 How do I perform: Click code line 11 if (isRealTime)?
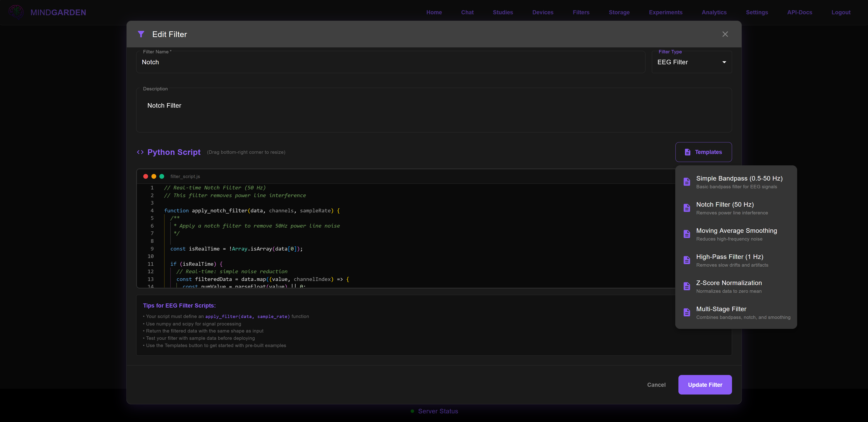pos(196,264)
